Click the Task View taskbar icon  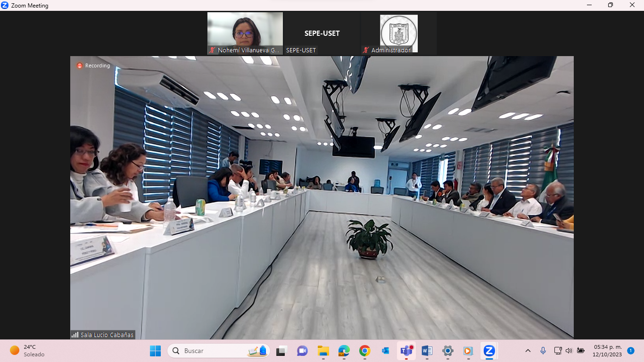pyautogui.click(x=281, y=351)
